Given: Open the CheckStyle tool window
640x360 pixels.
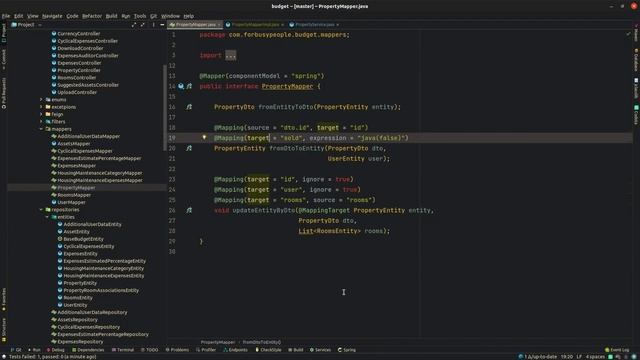Looking at the screenshot, I should click(268, 350).
